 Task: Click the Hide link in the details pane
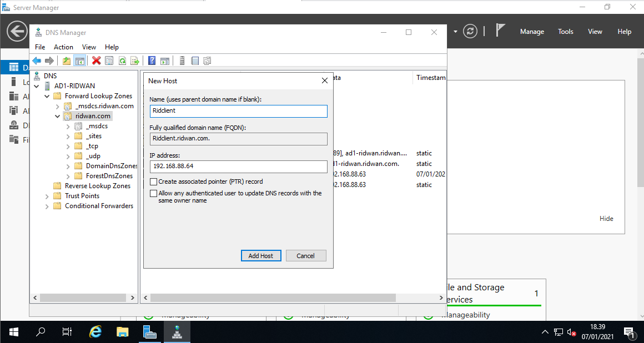[606, 218]
